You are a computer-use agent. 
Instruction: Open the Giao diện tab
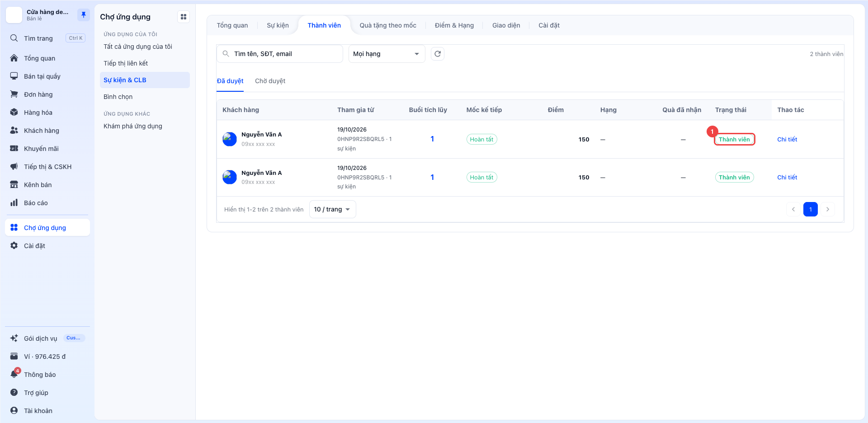click(506, 25)
